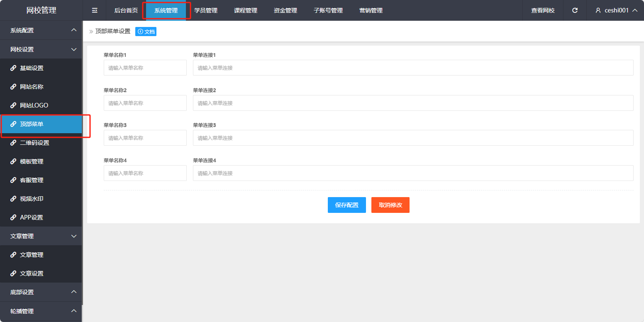Expand the 底部设置 section
Viewport: 644px width, 322px height.
click(41, 292)
